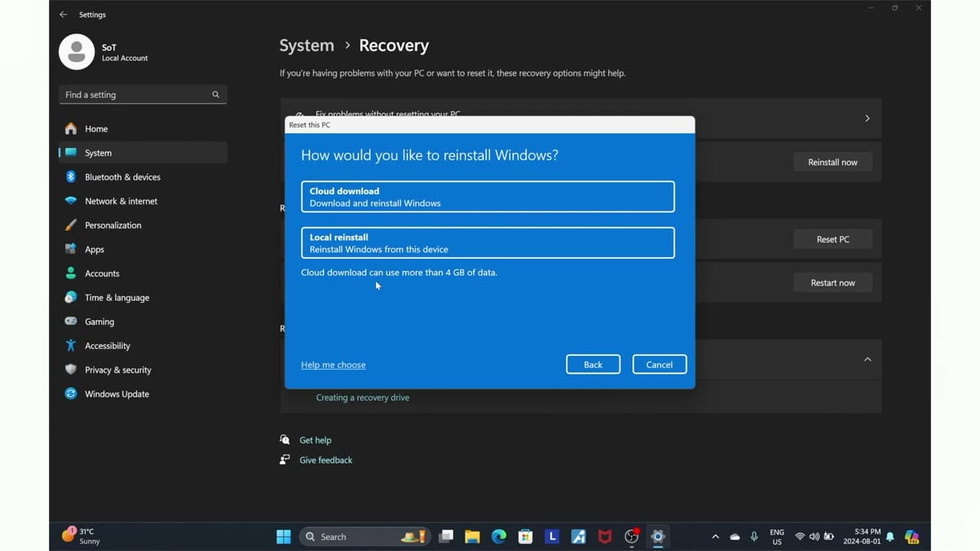This screenshot has height=551, width=980.
Task: Click Back in Reset this PC dialog
Action: [593, 364]
